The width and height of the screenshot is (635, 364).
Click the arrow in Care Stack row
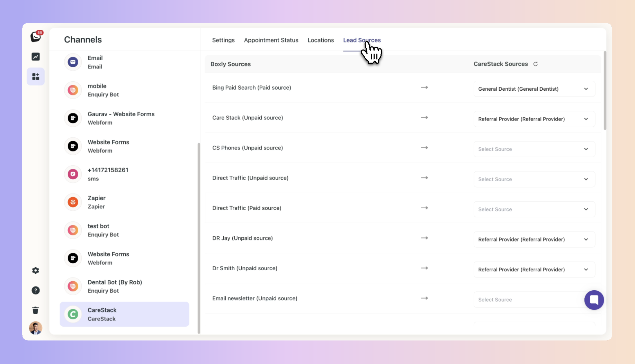[424, 118]
